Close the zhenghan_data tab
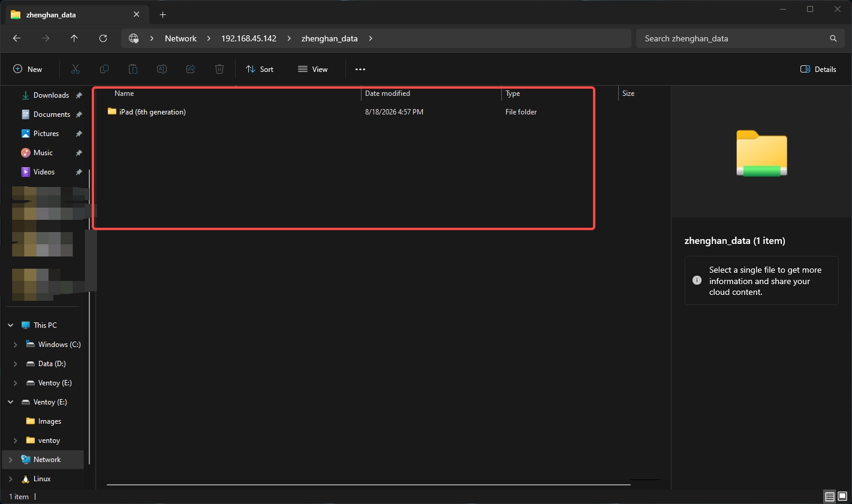 [x=137, y=14]
